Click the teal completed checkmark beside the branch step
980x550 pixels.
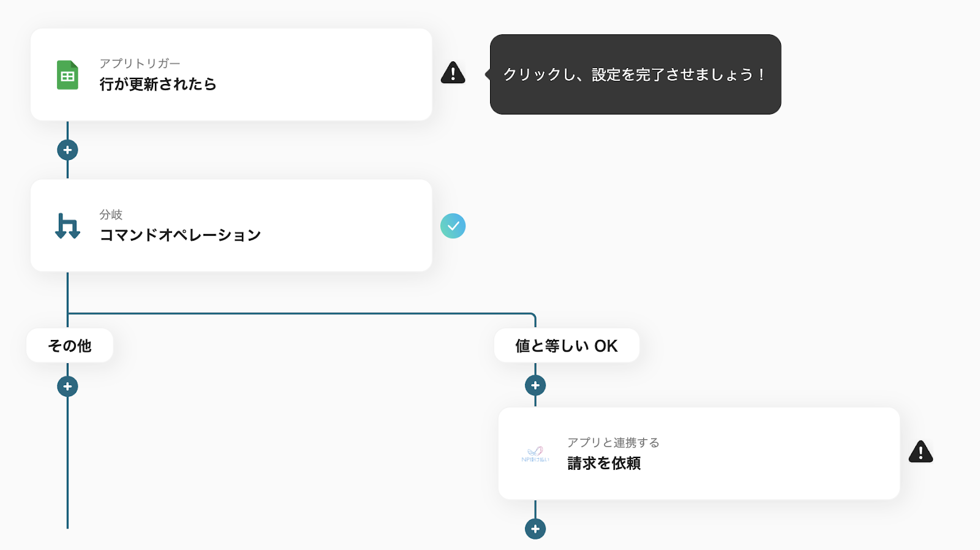pyautogui.click(x=453, y=226)
